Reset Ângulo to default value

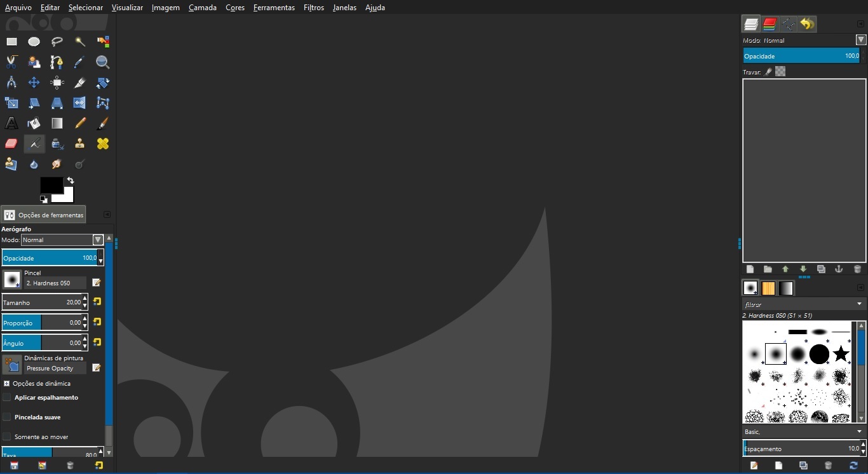(x=98, y=342)
